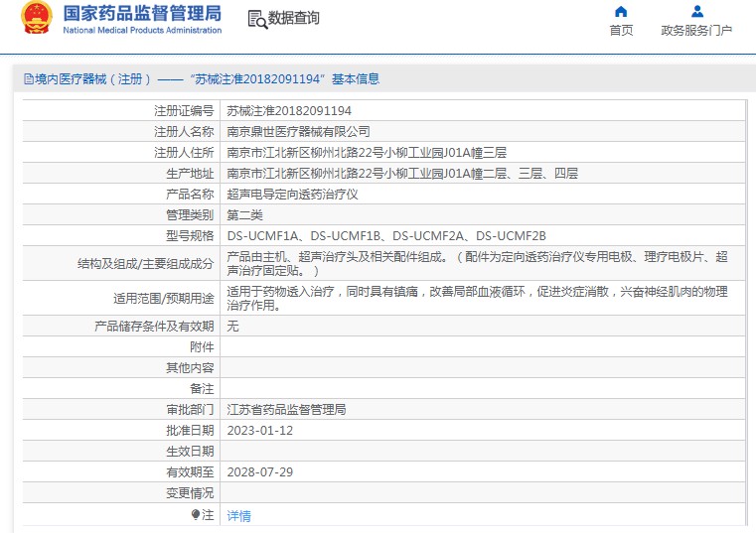Click the document icon before 境内医疗器械
This screenshot has height=533, width=756.
pyautogui.click(x=29, y=79)
